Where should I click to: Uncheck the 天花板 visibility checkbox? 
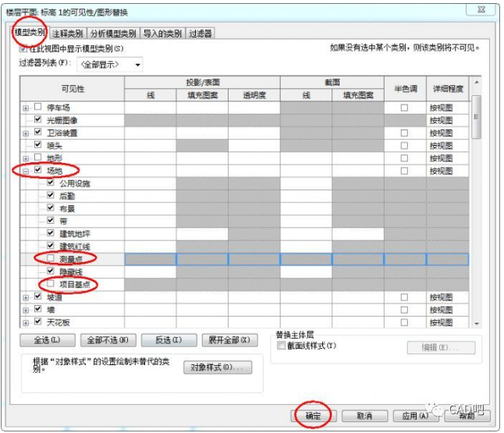point(38,321)
